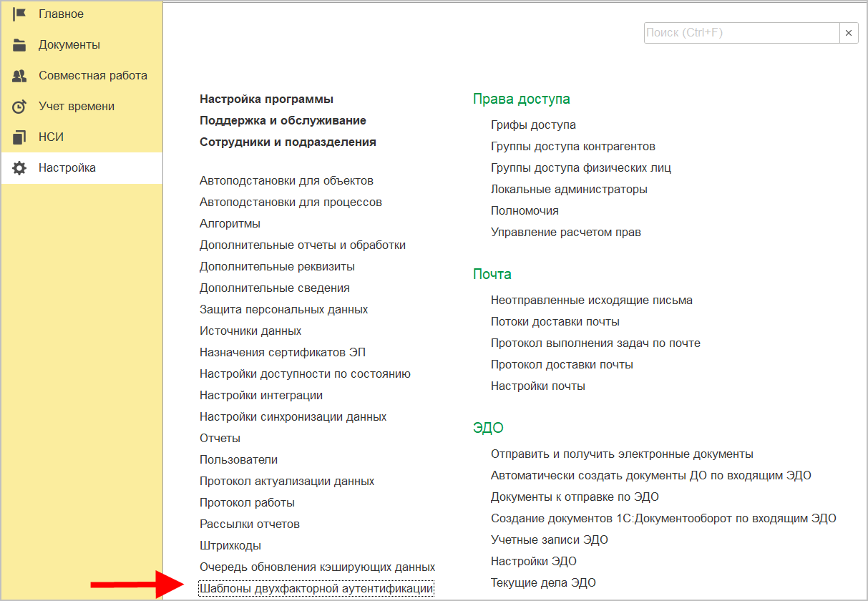Open Потоки доставки почты

[x=555, y=321]
